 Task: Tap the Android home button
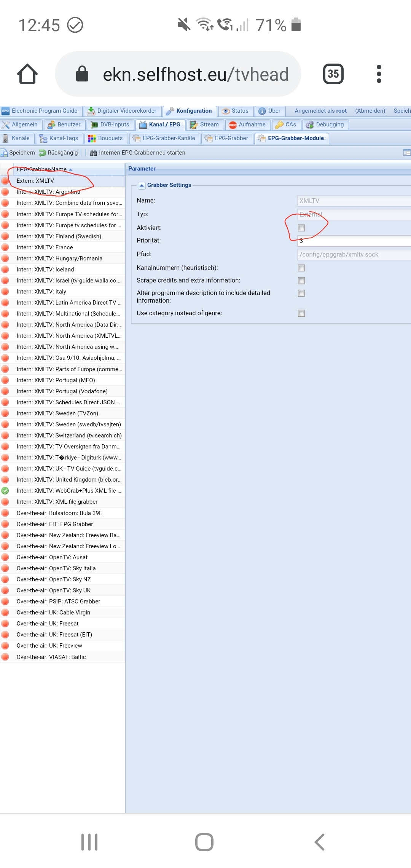point(204,842)
